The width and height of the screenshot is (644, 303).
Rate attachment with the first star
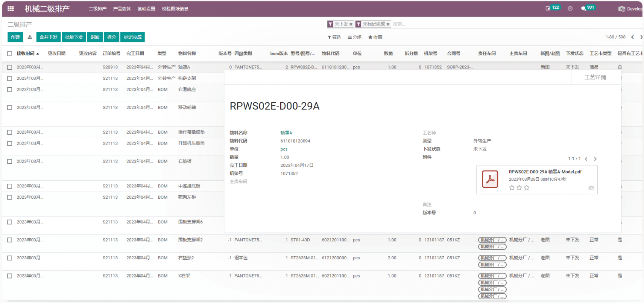(512, 187)
